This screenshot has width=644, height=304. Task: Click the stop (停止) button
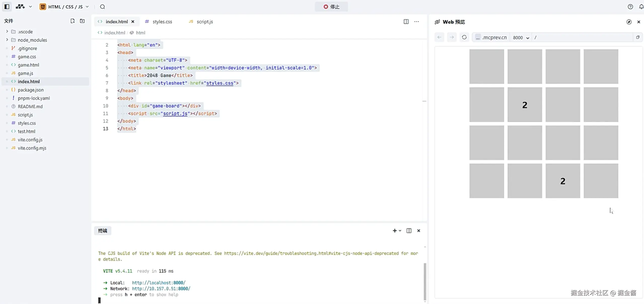pyautogui.click(x=331, y=7)
